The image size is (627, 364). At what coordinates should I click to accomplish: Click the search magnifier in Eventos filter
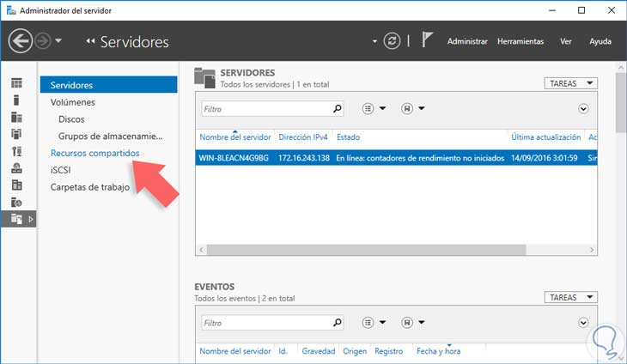tap(338, 323)
